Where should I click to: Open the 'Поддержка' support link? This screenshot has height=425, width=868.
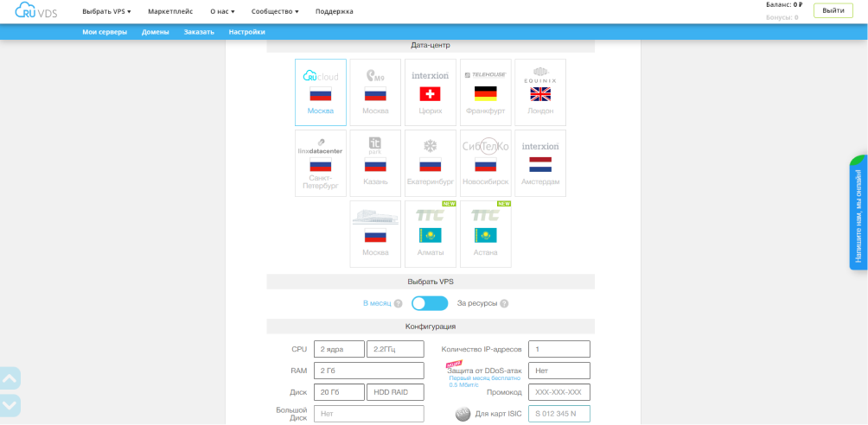334,11
